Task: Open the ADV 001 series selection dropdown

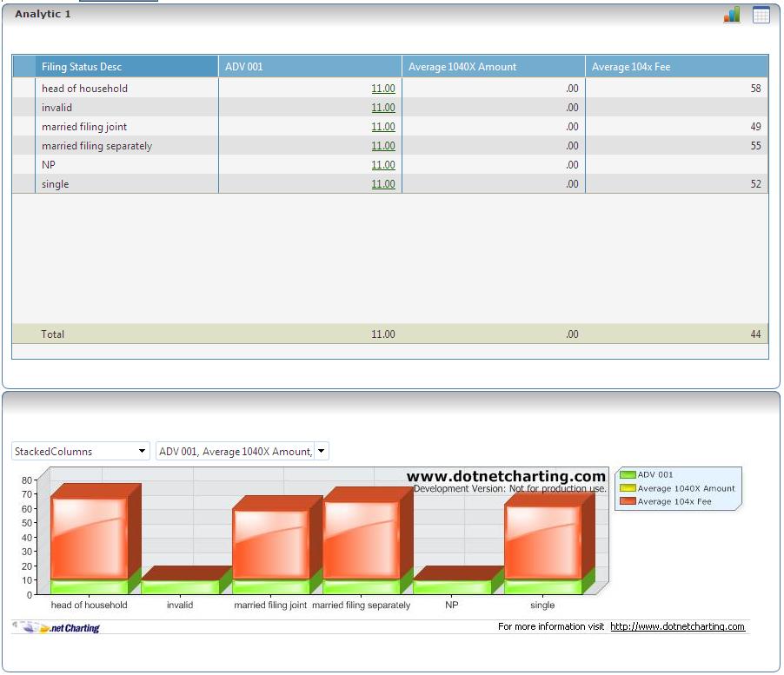Action: click(x=242, y=451)
